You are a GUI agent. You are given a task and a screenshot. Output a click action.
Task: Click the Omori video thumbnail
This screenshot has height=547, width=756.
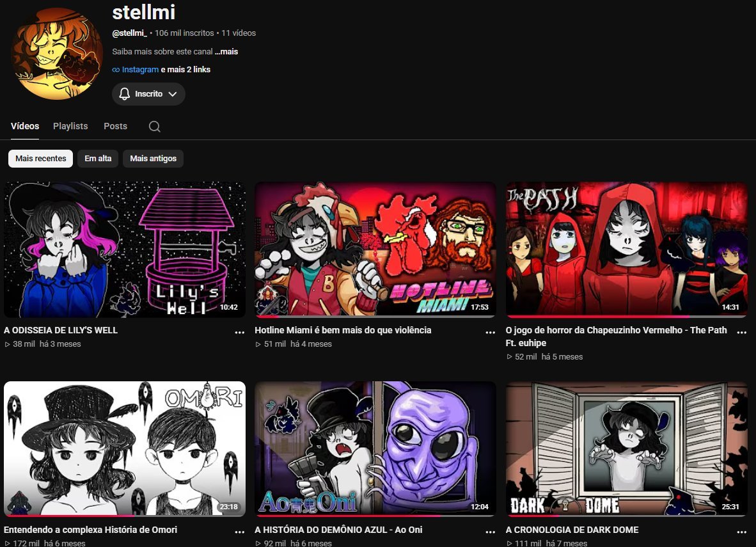(x=124, y=448)
